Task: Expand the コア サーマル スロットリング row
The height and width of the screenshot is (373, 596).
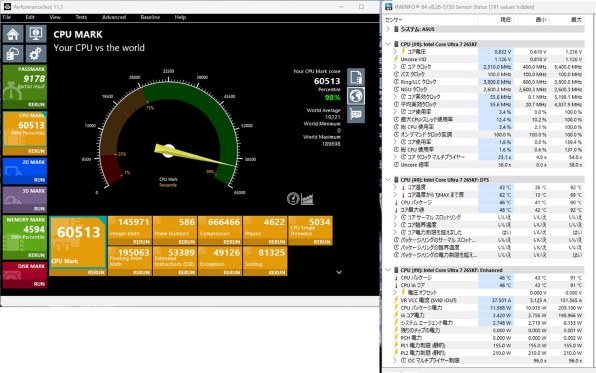Action: pyautogui.click(x=395, y=217)
